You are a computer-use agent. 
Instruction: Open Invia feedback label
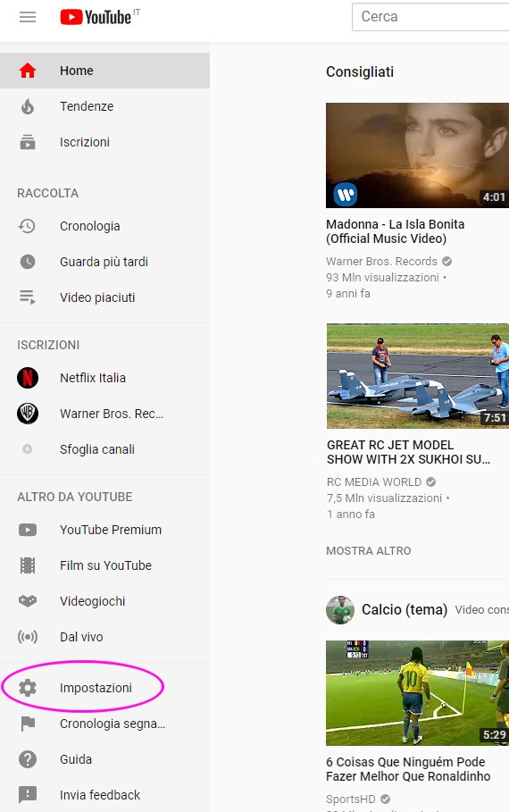pos(100,794)
